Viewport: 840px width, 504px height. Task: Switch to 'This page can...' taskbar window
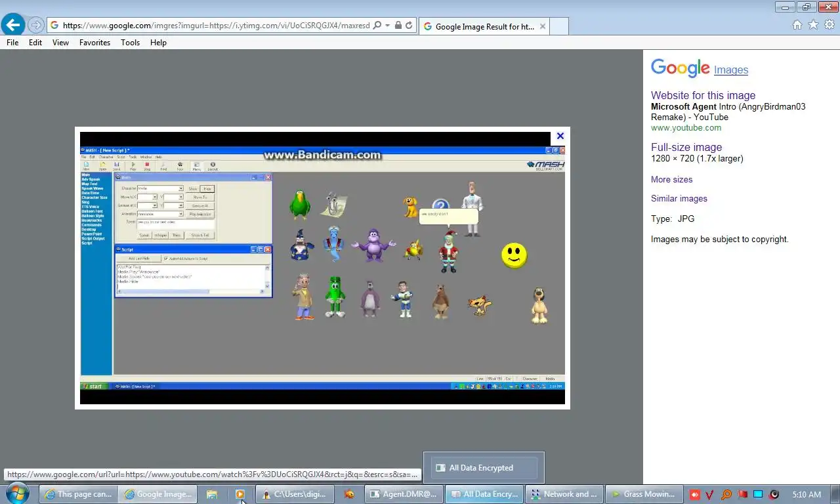77,494
